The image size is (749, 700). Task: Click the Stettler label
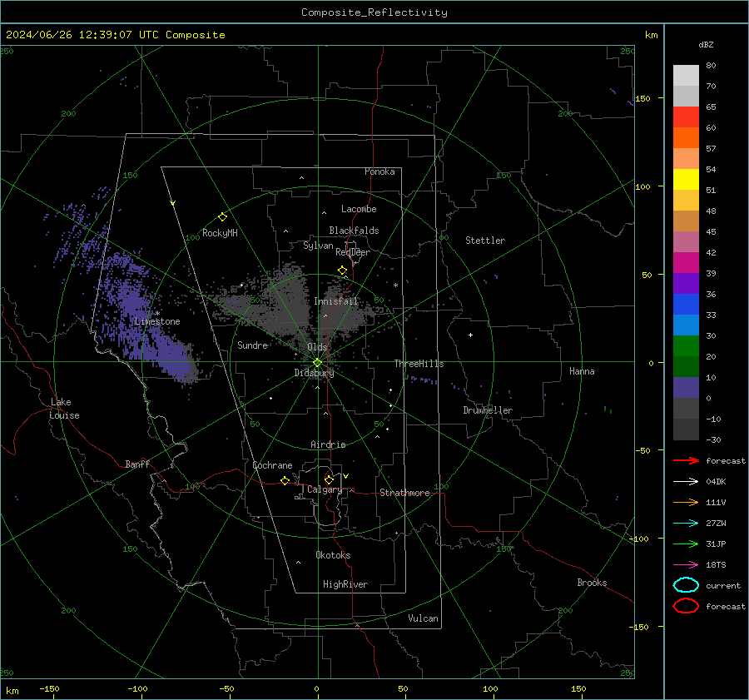pos(485,241)
